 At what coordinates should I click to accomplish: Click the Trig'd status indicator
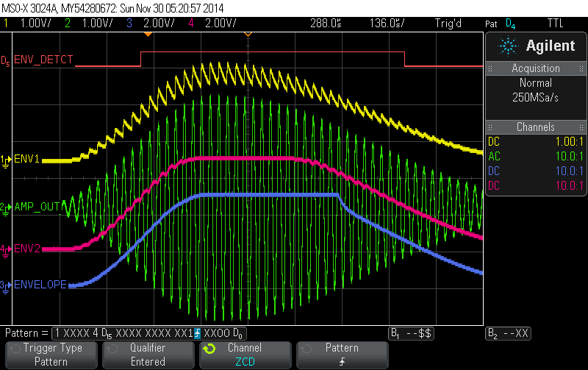pos(448,24)
